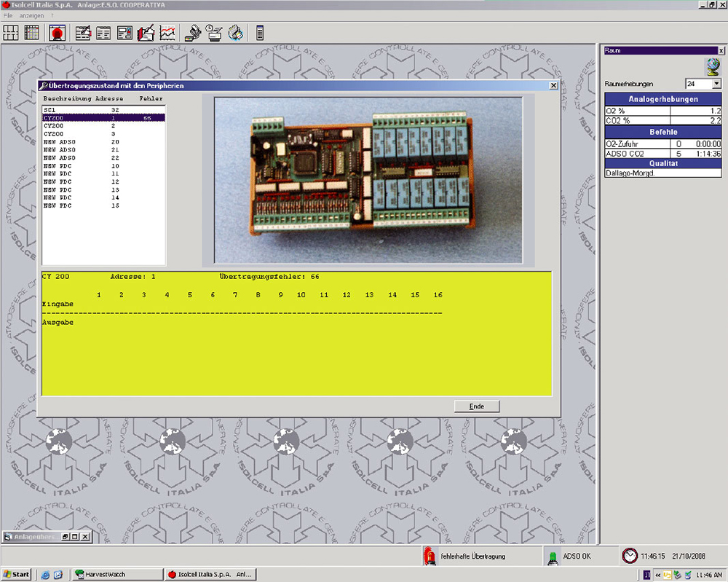This screenshot has width=728, height=582.
Task: Click the Ende button
Action: pyautogui.click(x=477, y=406)
